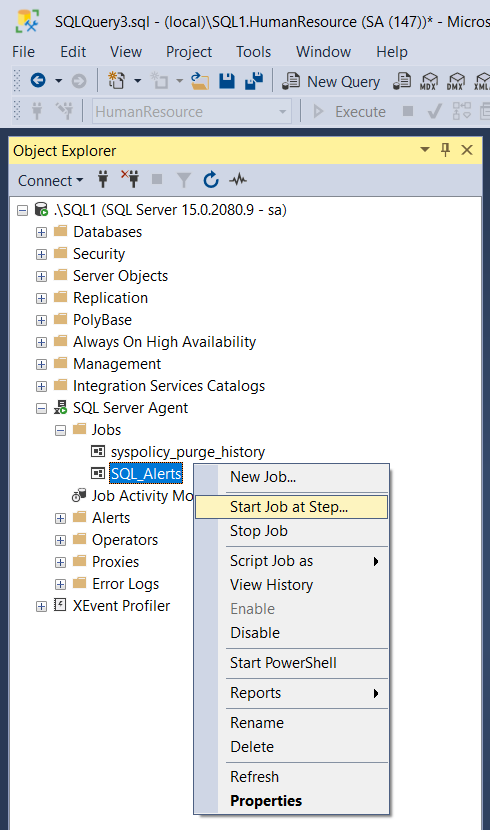Viewport: 490px width, 830px height.
Task: Expand the Databases folder node
Action: click(41, 232)
